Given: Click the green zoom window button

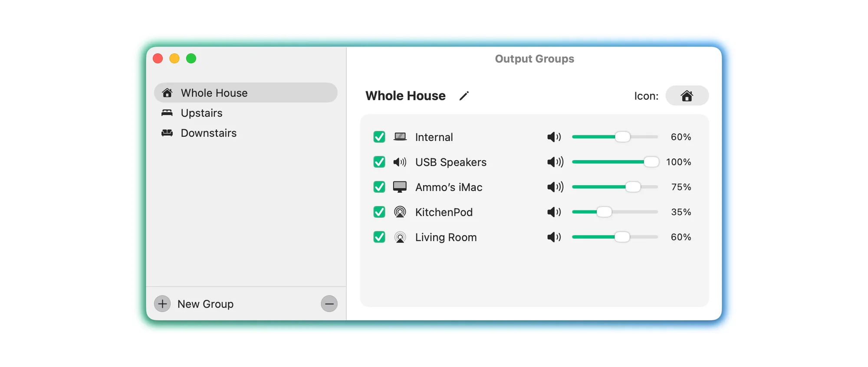Looking at the screenshot, I should [191, 58].
